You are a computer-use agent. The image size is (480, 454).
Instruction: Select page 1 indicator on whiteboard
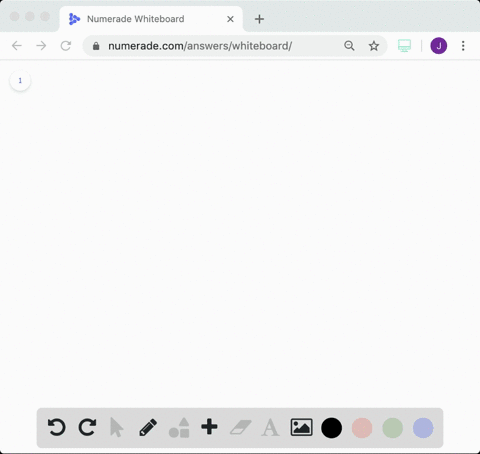point(20,81)
